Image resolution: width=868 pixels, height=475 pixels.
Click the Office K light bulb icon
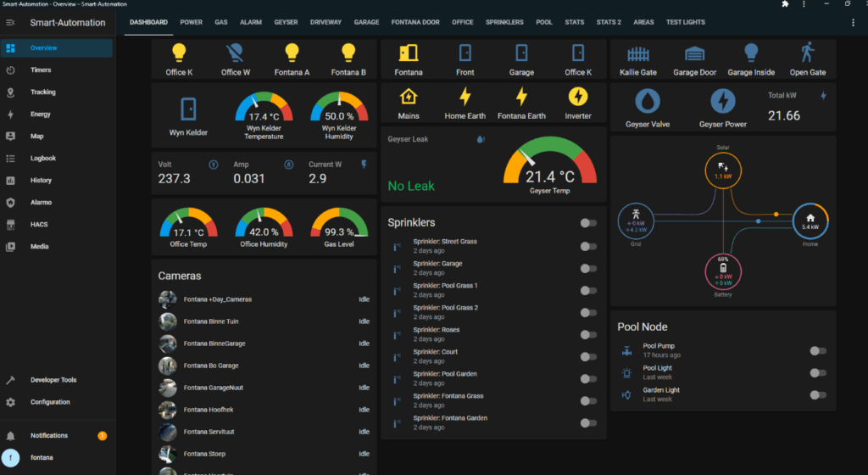pyautogui.click(x=179, y=53)
